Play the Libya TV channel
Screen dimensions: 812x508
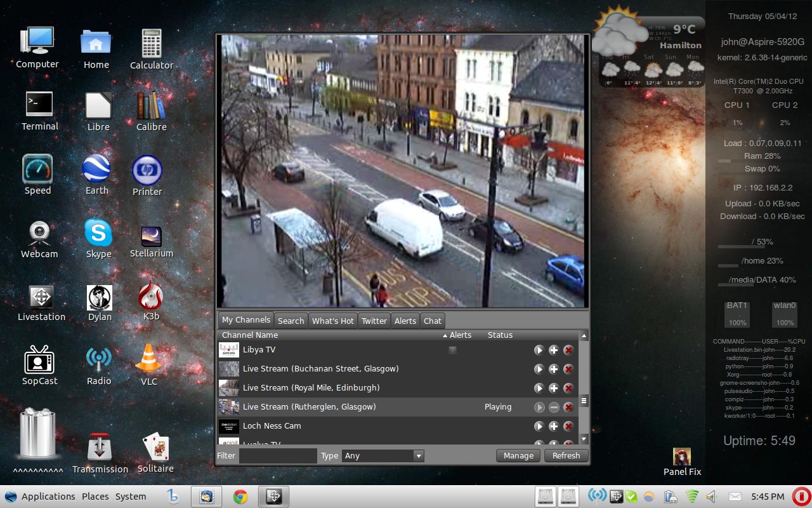tap(539, 350)
